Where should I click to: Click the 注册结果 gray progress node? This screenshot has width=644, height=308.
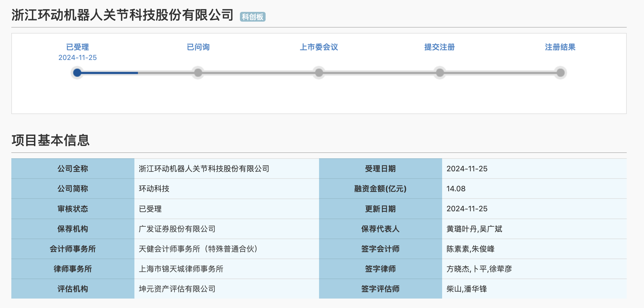[x=561, y=73]
